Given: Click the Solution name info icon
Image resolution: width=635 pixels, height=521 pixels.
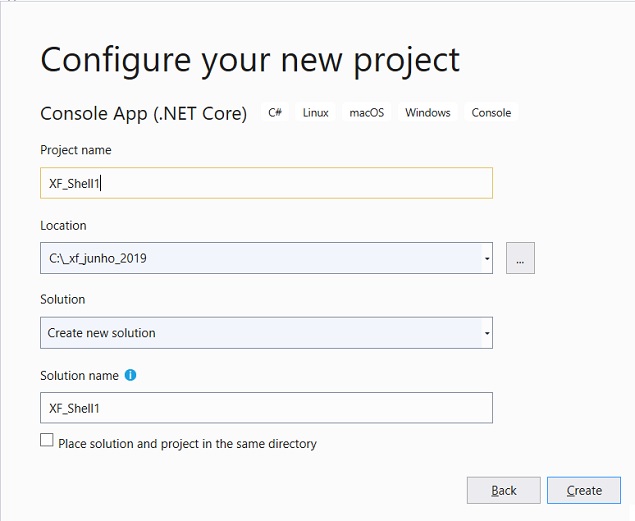Looking at the screenshot, I should (x=130, y=375).
